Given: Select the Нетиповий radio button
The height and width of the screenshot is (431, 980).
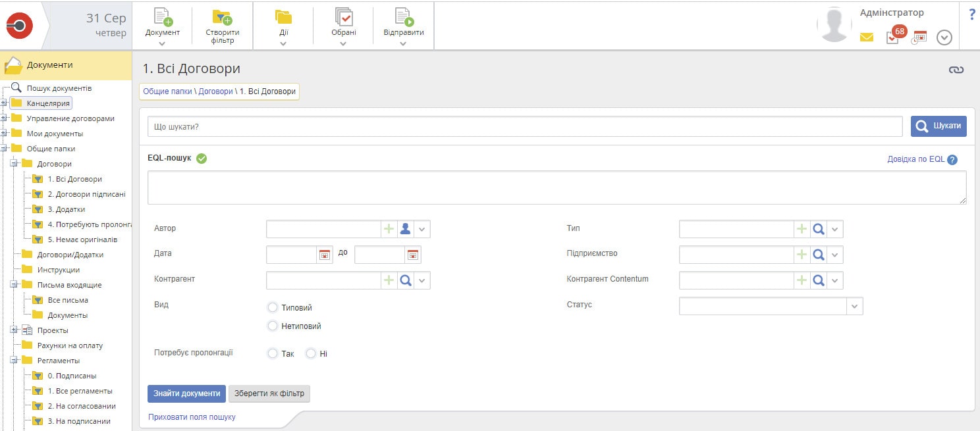Looking at the screenshot, I should [273, 326].
